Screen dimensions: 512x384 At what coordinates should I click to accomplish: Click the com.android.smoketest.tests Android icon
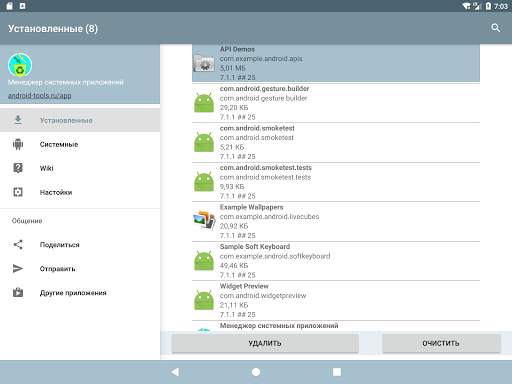[204, 182]
